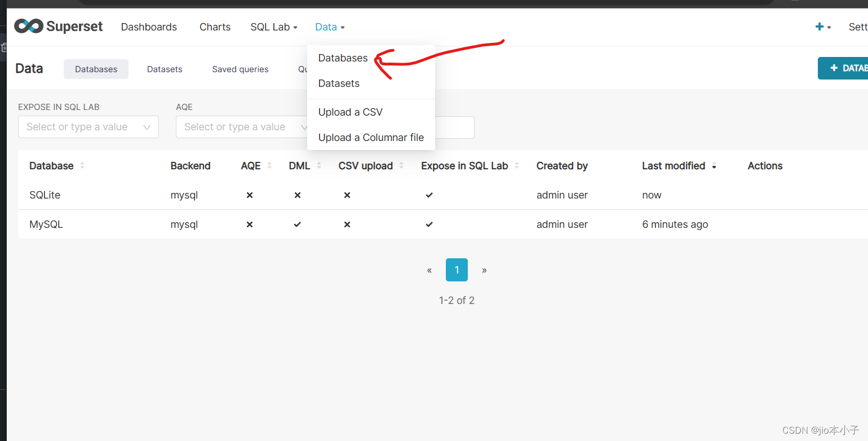Click the Created by column header
This screenshot has width=868, height=441.
point(562,166)
